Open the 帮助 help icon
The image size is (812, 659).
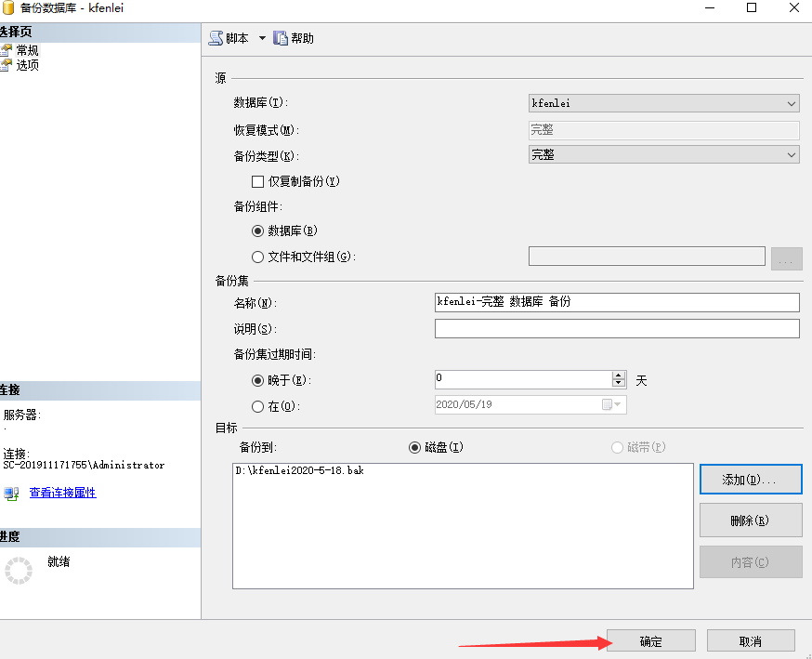point(281,38)
